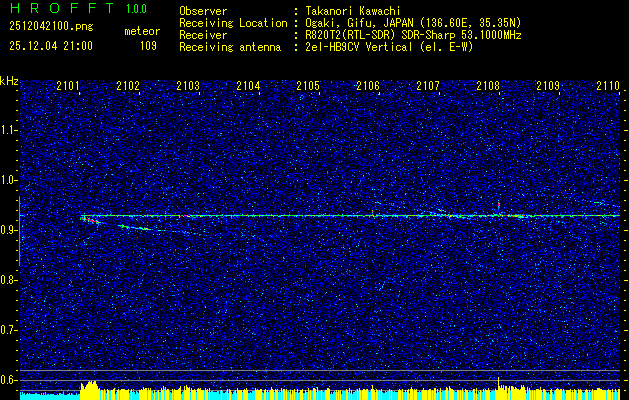The width and height of the screenshot is (629, 400).
Task: Click the date 25.12.04 21:00
Action: click(x=51, y=46)
